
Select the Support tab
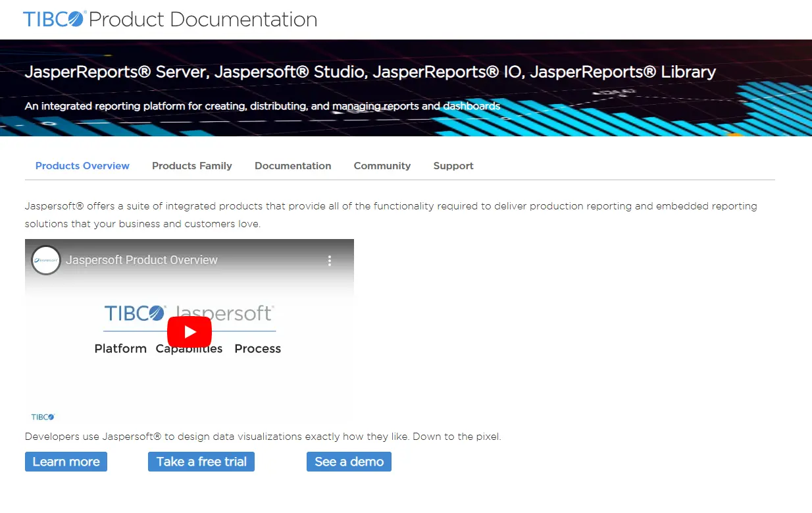[453, 166]
